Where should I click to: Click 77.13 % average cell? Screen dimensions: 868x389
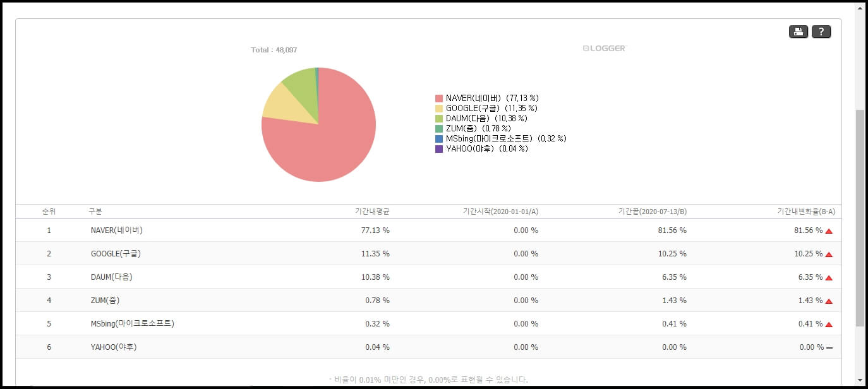[x=375, y=230]
